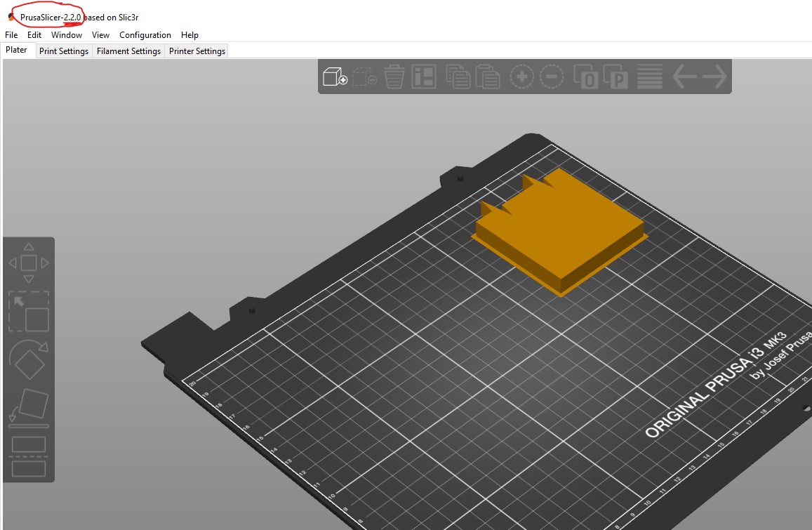Open the Configuration menu
The image size is (812, 530).
point(145,34)
